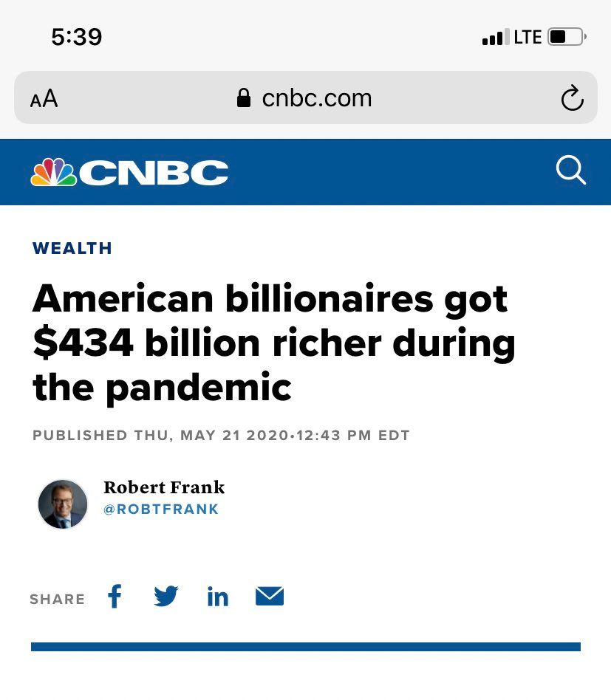Share article on Facebook
Image resolution: width=611 pixels, height=700 pixels.
coord(115,596)
